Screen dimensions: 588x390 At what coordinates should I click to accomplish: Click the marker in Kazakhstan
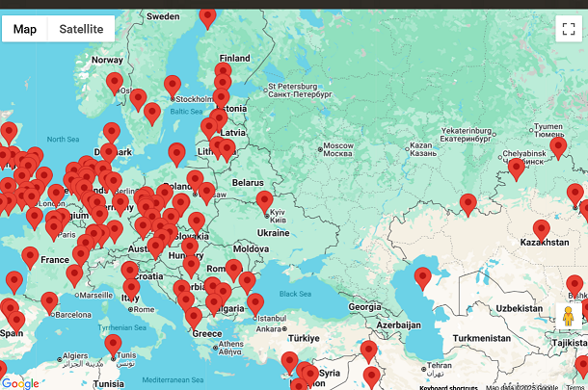click(x=542, y=229)
